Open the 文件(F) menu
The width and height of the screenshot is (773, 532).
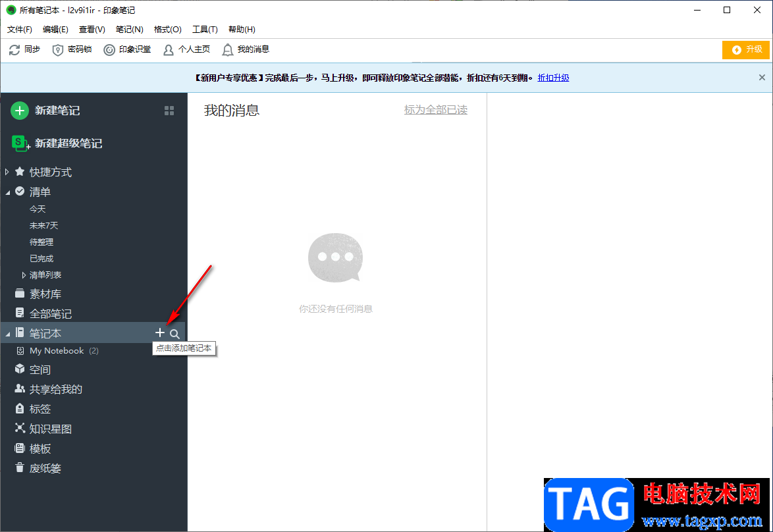tap(20, 30)
